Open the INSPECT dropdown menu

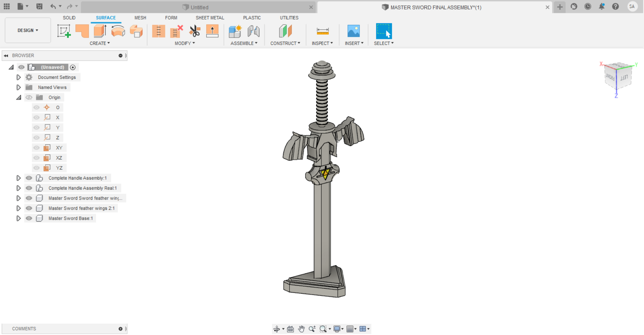click(322, 43)
